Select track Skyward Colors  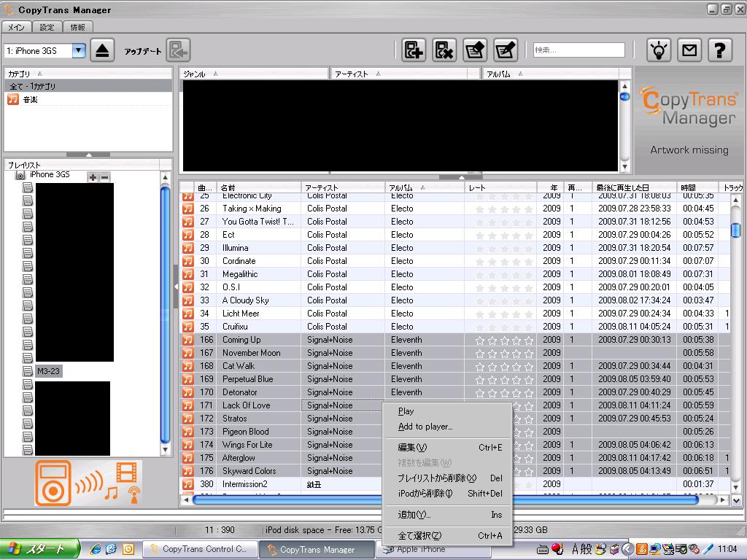coord(455,471)
